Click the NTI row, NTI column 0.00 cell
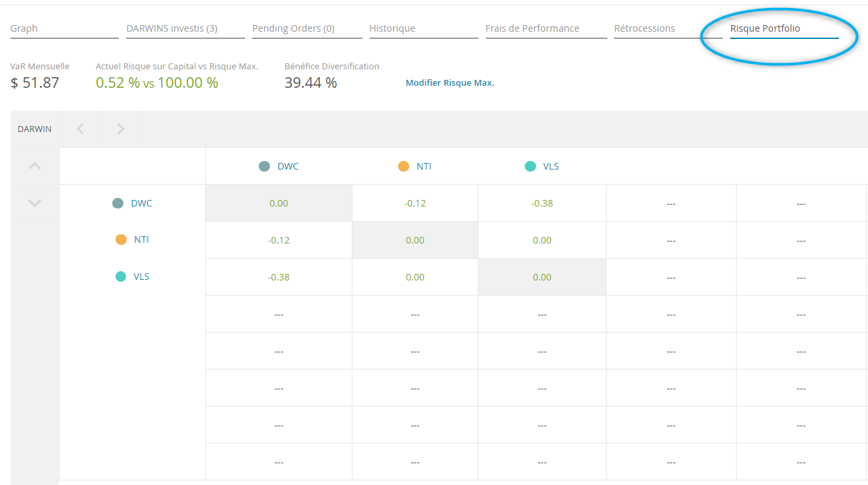 415,240
